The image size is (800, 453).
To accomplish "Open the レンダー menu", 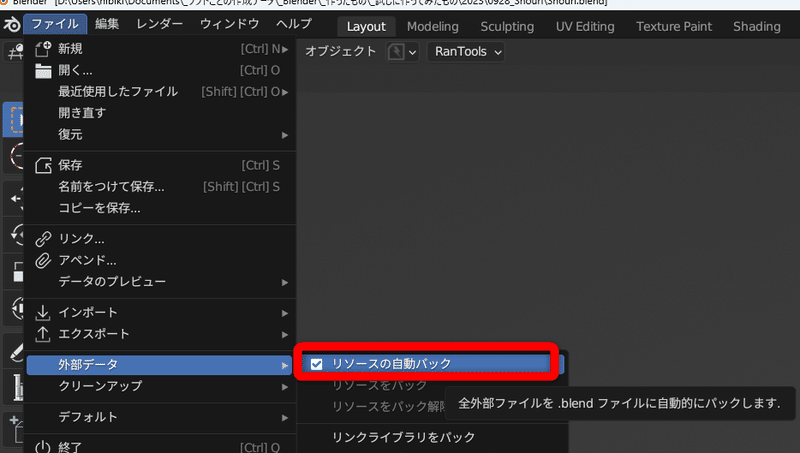I will (159, 24).
